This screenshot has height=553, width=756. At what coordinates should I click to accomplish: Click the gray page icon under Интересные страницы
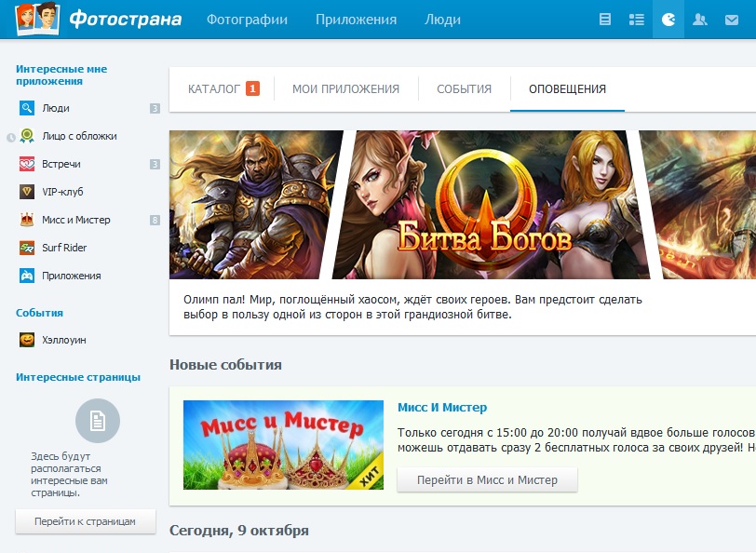tap(98, 421)
